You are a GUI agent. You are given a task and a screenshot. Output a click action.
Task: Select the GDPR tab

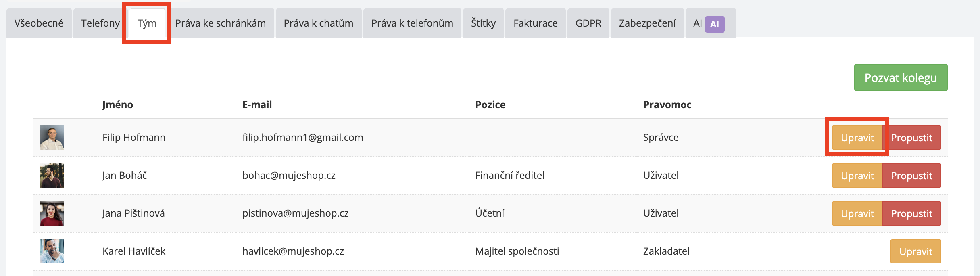point(588,23)
